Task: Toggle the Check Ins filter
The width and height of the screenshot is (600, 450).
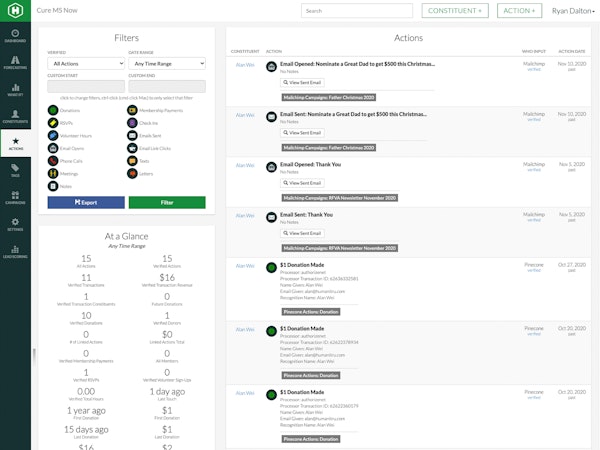Action: click(x=132, y=123)
